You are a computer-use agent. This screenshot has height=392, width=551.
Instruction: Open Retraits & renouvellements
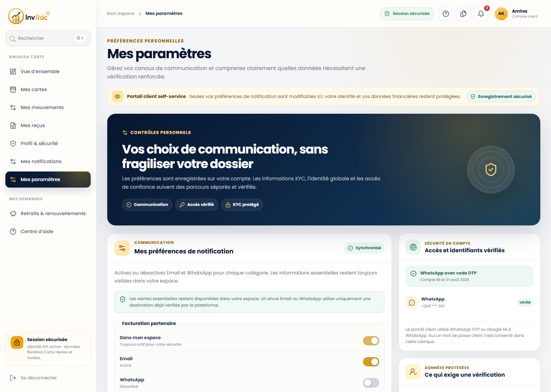click(48, 214)
